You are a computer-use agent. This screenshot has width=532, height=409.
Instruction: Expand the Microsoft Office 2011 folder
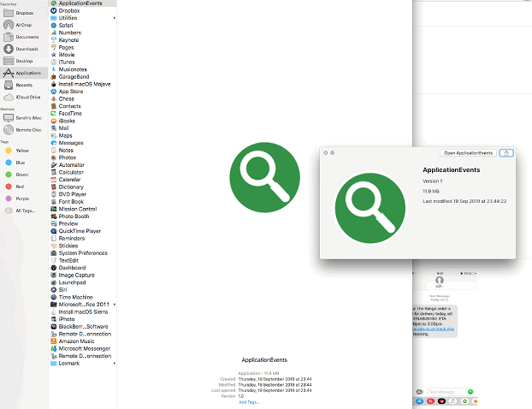click(x=114, y=305)
